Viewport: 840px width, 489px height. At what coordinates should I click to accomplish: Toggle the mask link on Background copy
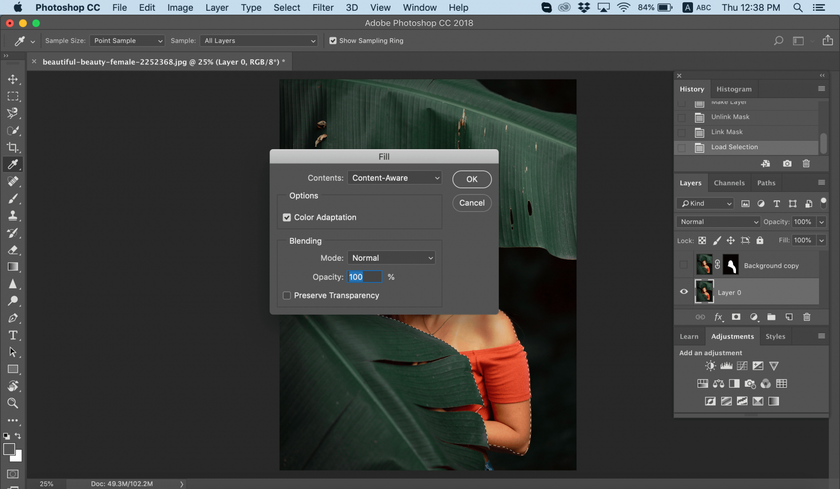pos(717,265)
